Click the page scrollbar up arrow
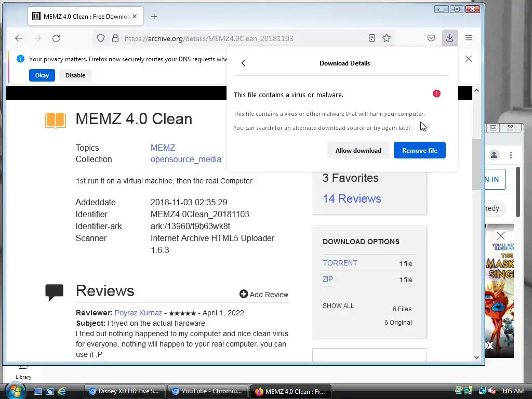 point(477,90)
